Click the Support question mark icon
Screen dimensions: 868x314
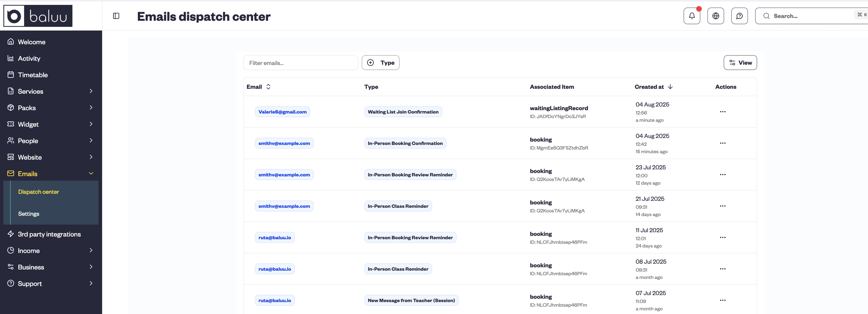[11, 283]
